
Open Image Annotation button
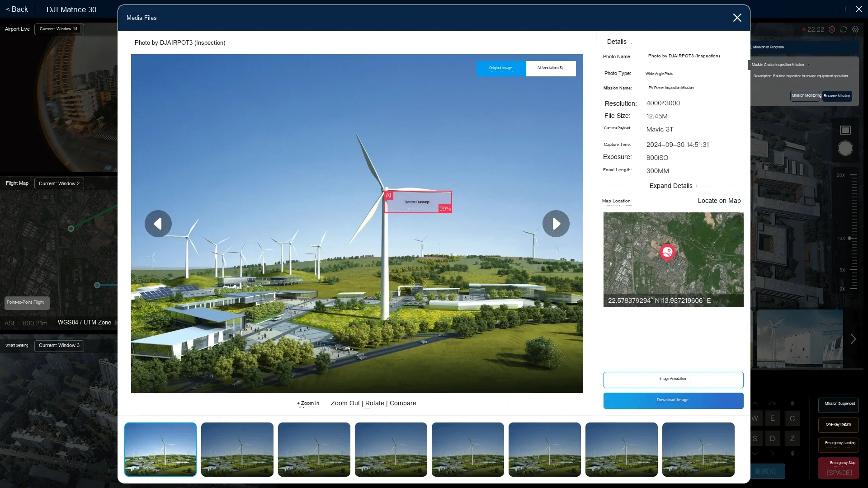[x=673, y=380]
